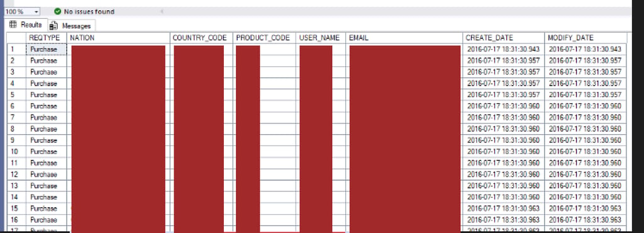This screenshot has height=233, width=644.
Task: Select row number 3 in the grid
Action: point(16,72)
